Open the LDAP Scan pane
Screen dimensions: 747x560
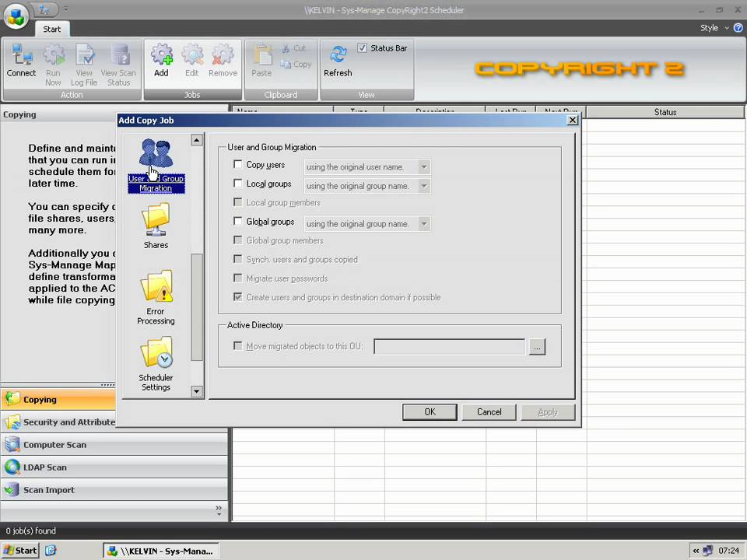(x=114, y=467)
